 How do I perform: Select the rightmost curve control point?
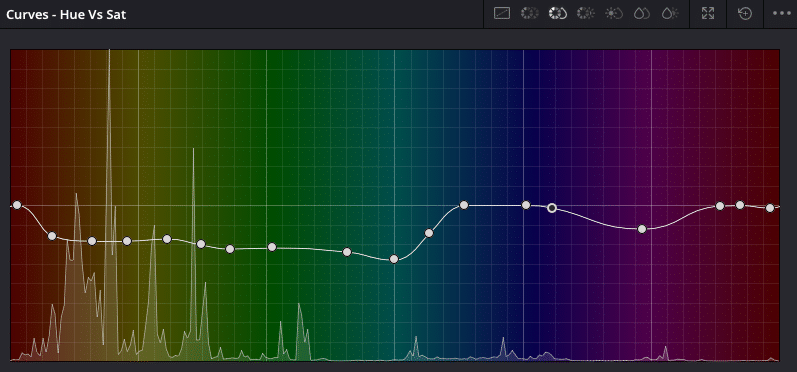point(770,208)
